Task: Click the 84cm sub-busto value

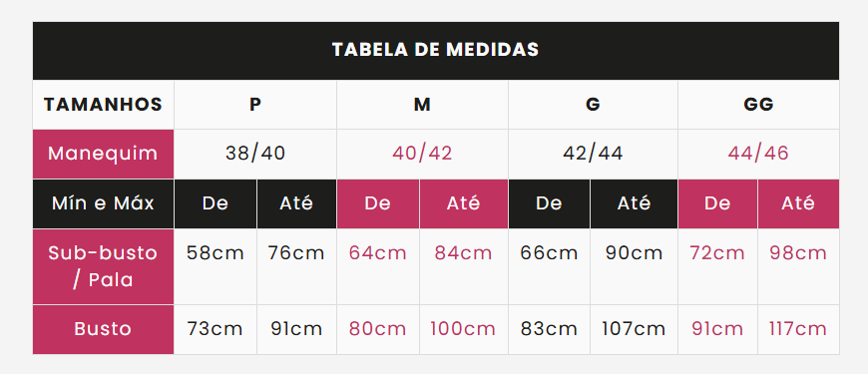Action: (463, 253)
